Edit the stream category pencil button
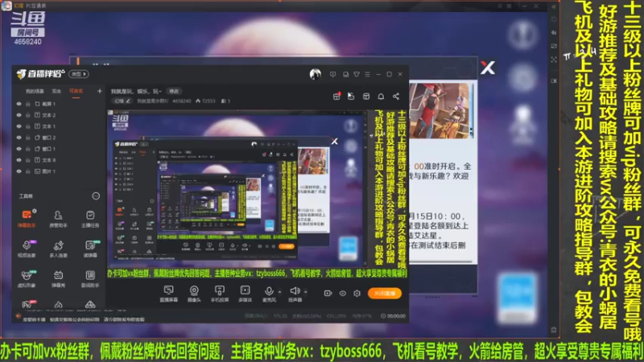The image size is (644, 362). coord(128,101)
